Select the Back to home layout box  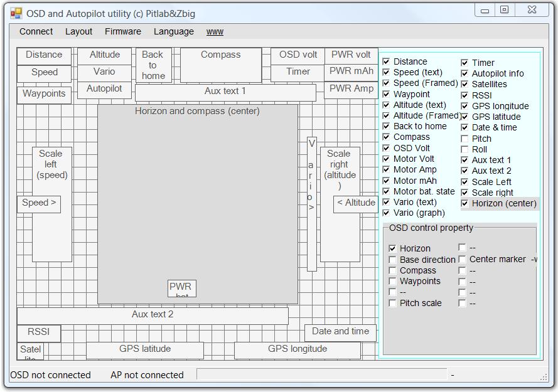click(153, 65)
